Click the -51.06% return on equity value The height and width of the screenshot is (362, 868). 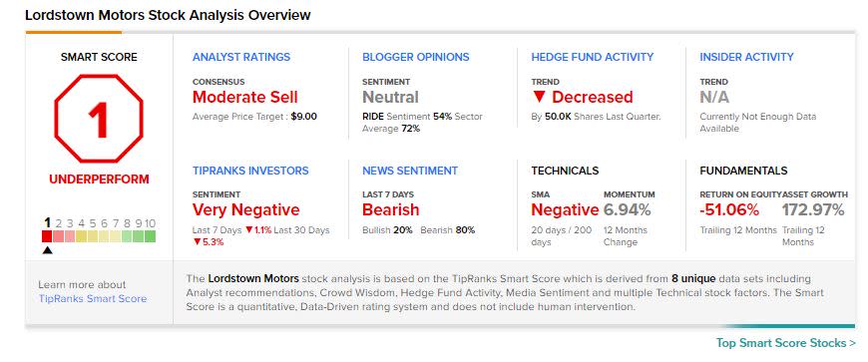(729, 210)
